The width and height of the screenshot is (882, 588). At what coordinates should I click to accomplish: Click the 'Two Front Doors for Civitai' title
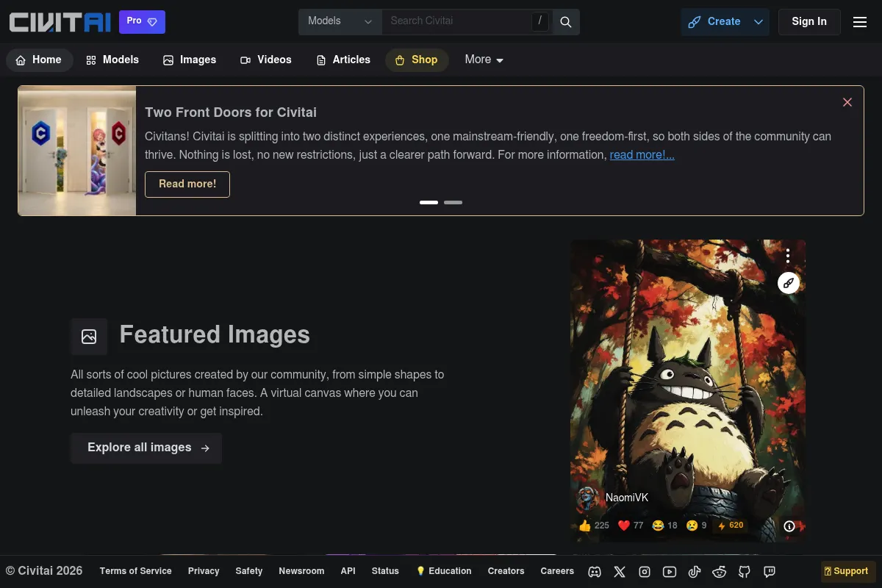tap(231, 112)
